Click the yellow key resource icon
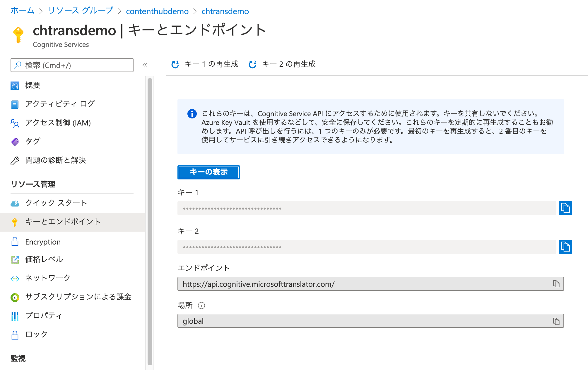The width and height of the screenshot is (588, 370). [x=18, y=35]
